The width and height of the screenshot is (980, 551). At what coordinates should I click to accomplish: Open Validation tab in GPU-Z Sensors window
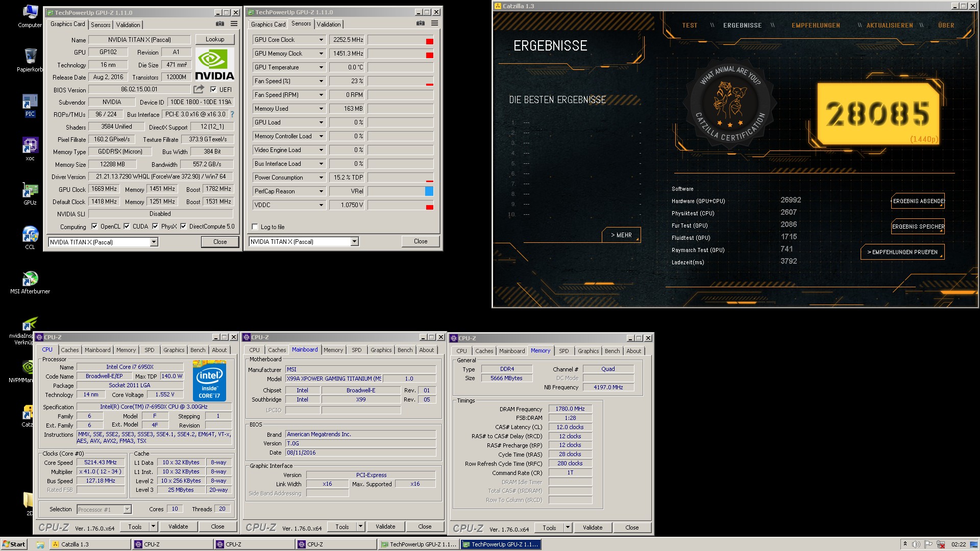[329, 24]
